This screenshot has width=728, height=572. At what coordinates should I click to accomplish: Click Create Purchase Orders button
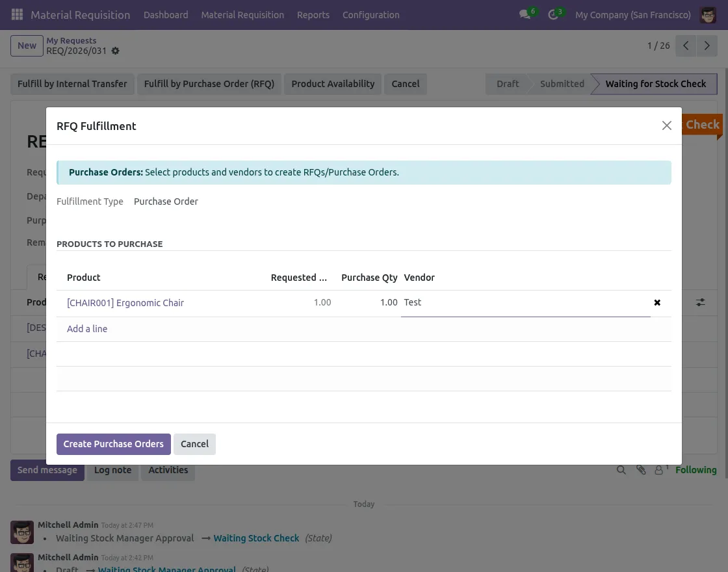click(x=114, y=444)
